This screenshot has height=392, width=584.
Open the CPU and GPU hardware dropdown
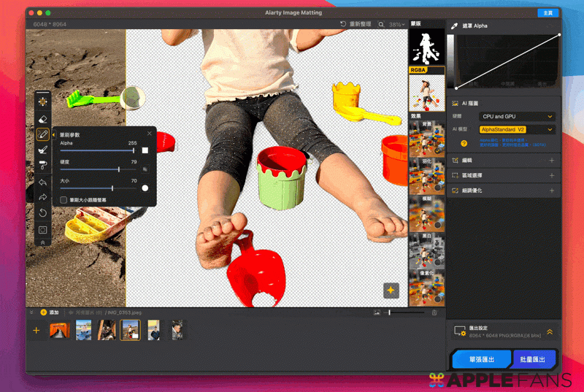click(x=517, y=116)
